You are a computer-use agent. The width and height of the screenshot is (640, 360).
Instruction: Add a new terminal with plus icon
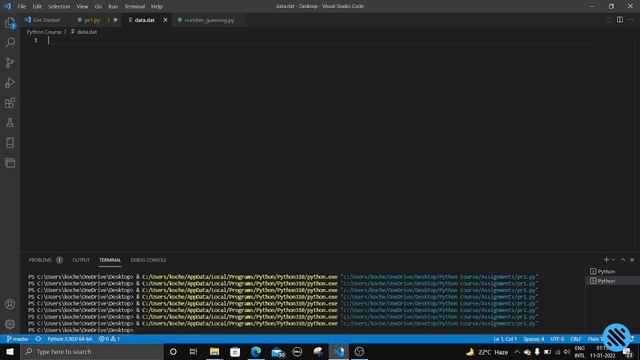click(x=606, y=260)
